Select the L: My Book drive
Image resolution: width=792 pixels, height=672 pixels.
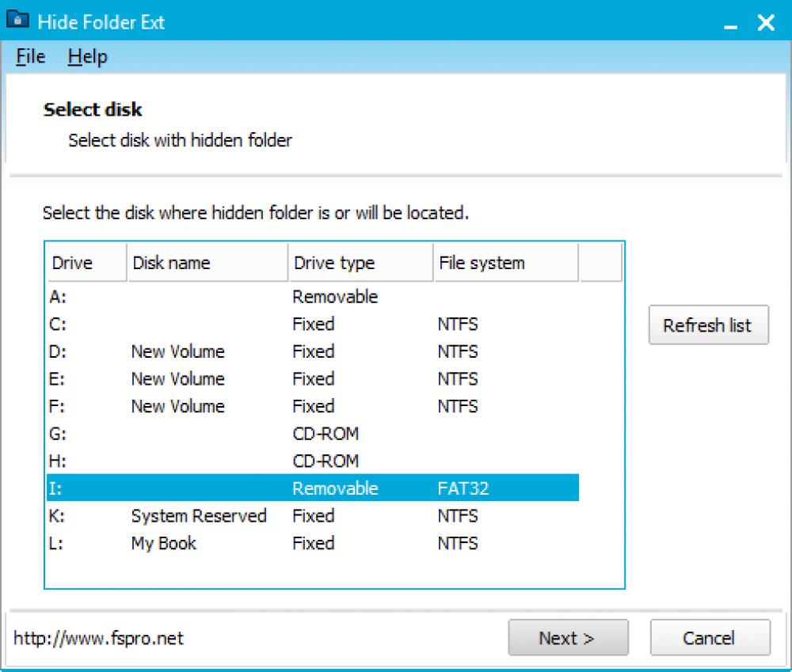[238, 543]
